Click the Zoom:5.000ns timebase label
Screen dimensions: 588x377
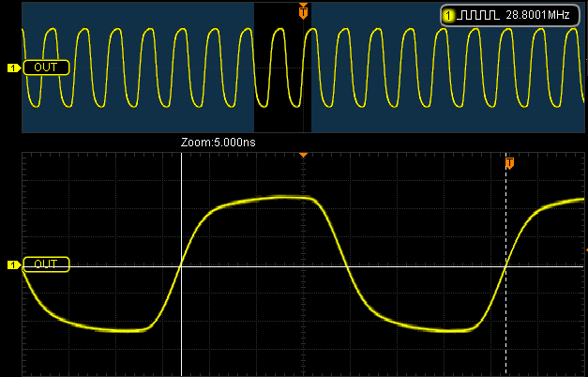click(218, 143)
